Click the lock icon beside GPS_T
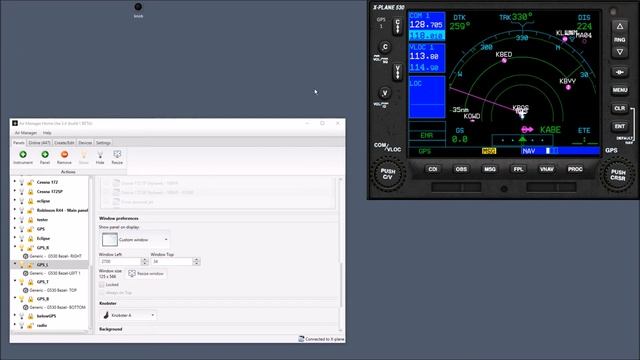 [x=30, y=282]
